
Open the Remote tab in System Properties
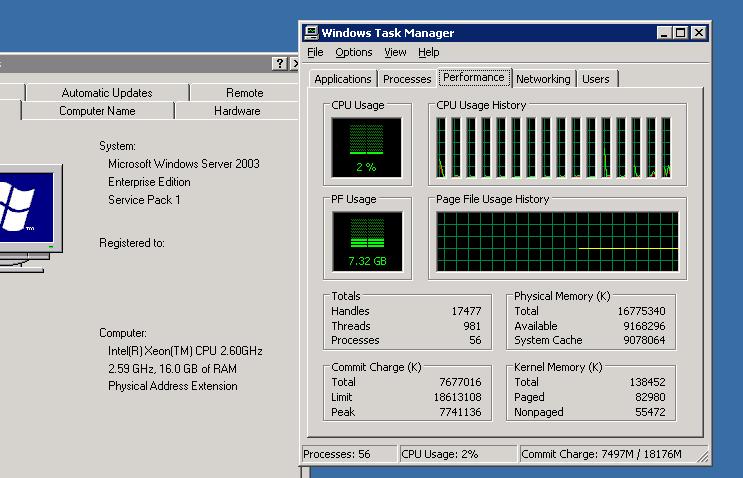pyautogui.click(x=244, y=93)
